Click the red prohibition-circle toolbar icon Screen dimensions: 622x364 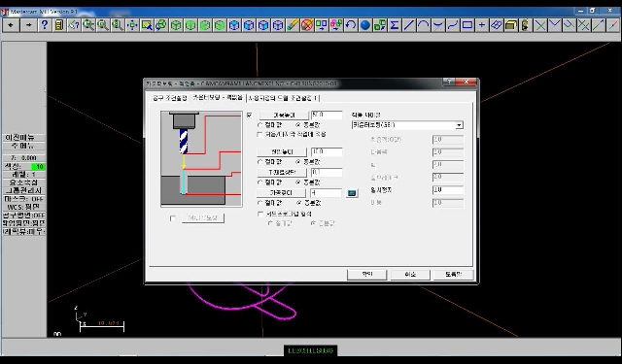coord(307,25)
